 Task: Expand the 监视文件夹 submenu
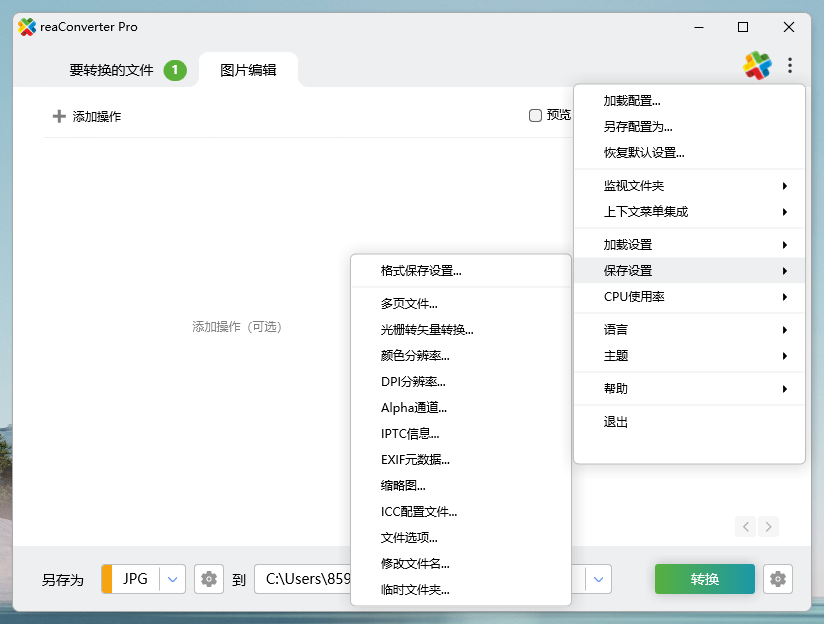(x=689, y=186)
